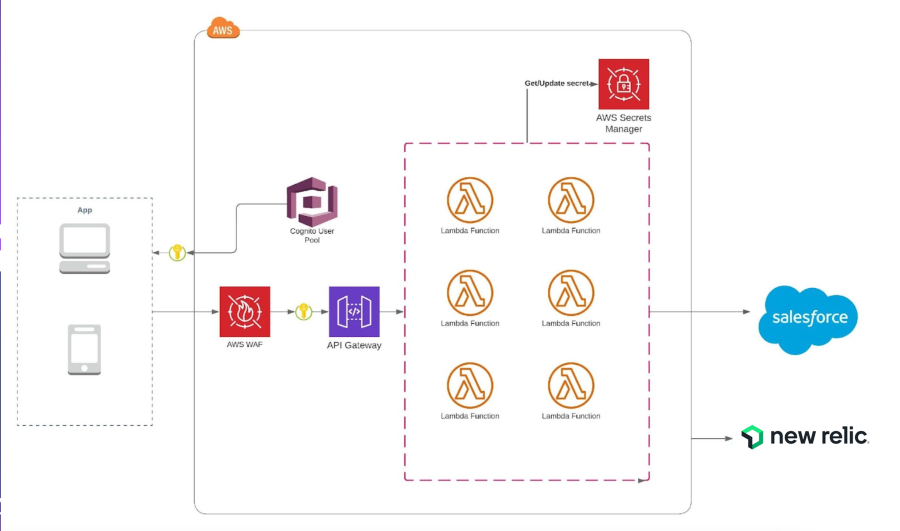Select the red AWS WAF icon
Screen dimensions: 900x531
click(x=245, y=312)
